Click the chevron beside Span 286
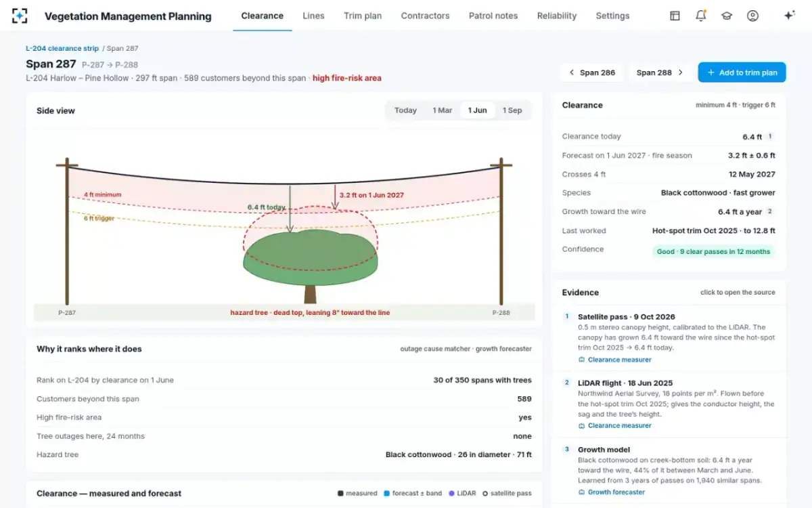This screenshot has width=812, height=508. pos(572,72)
